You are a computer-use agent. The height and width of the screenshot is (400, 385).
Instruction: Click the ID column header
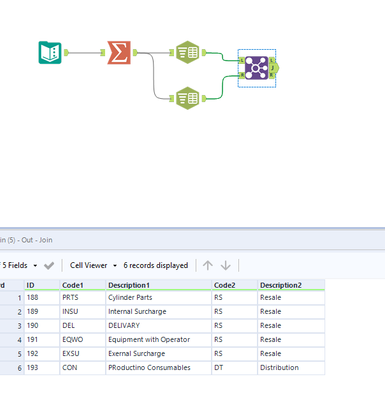tap(42, 285)
